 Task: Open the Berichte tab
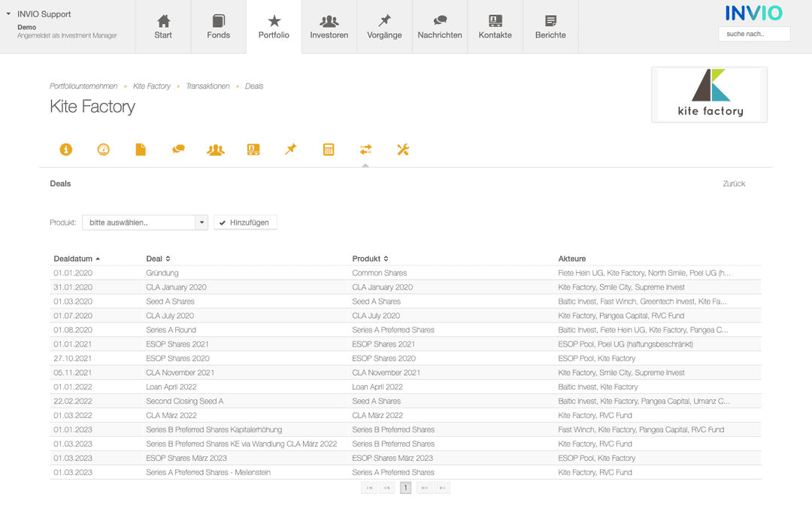(x=550, y=27)
